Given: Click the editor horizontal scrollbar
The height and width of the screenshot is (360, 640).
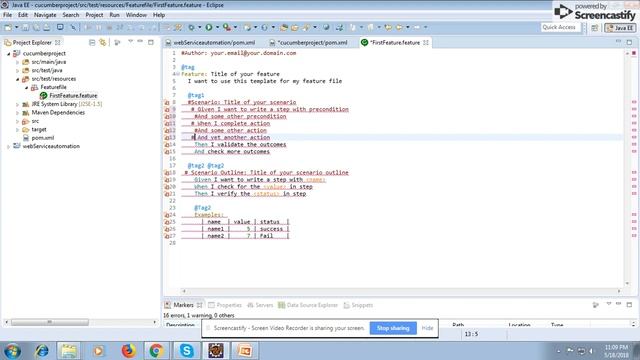Looking at the screenshot, I should [401, 291].
